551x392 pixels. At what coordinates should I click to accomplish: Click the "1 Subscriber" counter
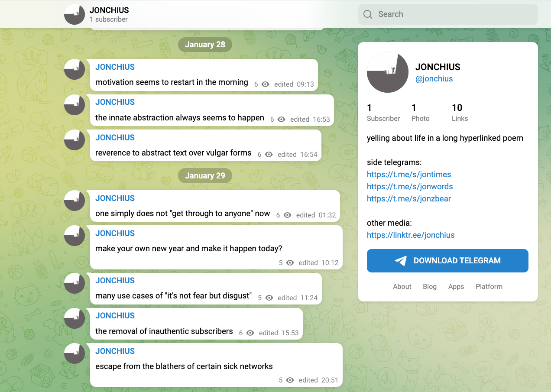click(x=383, y=113)
